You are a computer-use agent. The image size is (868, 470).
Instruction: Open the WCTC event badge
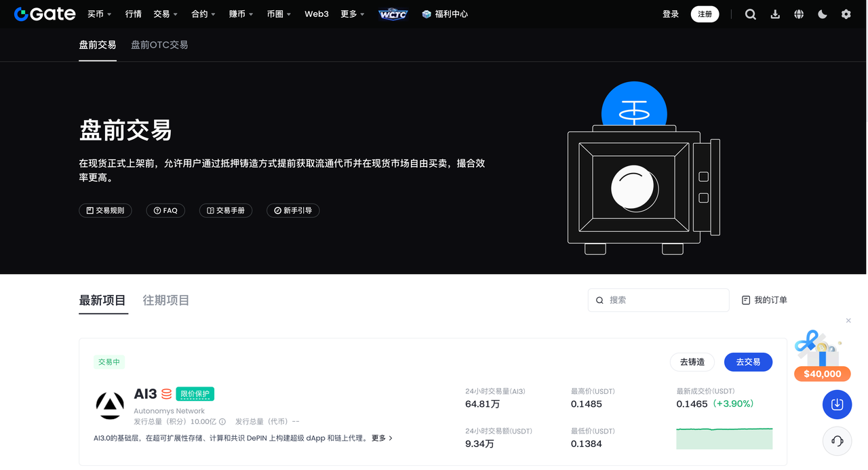(x=393, y=14)
